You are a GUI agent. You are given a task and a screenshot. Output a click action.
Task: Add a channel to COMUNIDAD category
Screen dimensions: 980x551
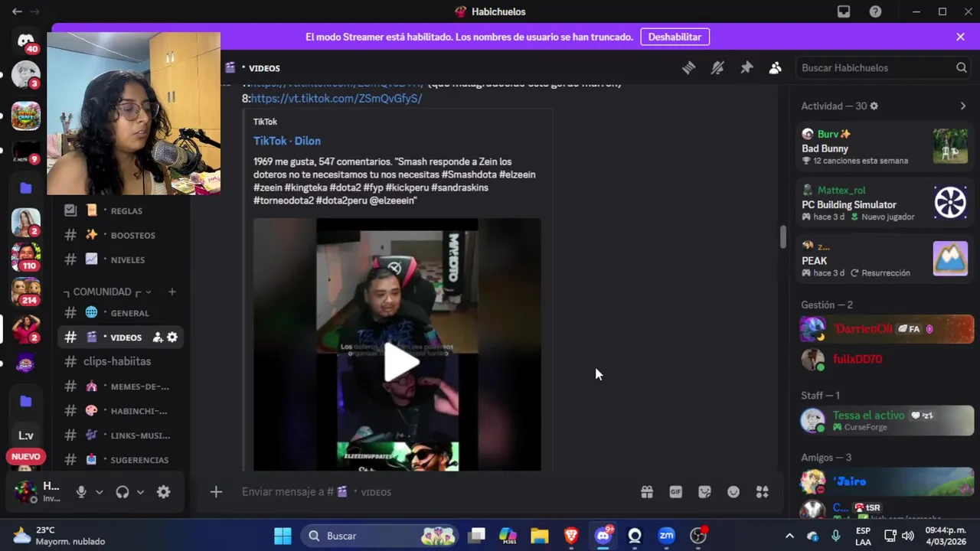point(171,292)
